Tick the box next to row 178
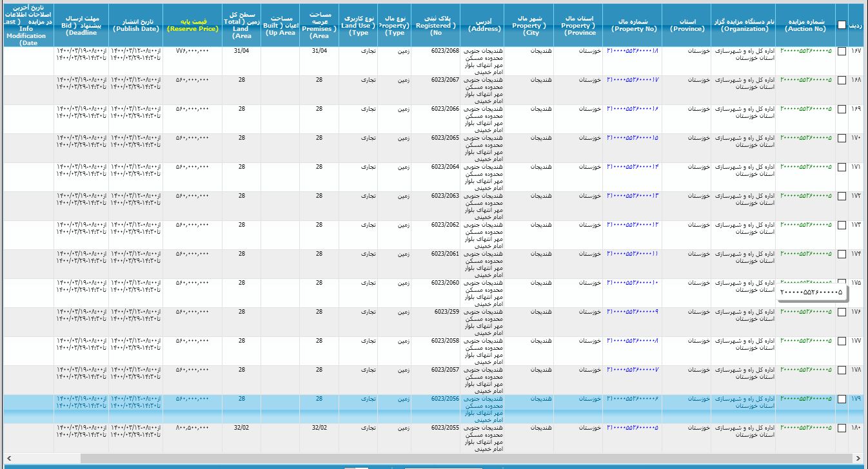The image size is (868, 469). tap(842, 370)
